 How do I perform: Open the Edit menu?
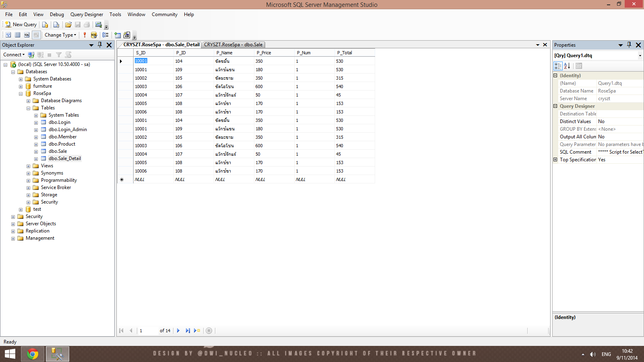click(23, 14)
